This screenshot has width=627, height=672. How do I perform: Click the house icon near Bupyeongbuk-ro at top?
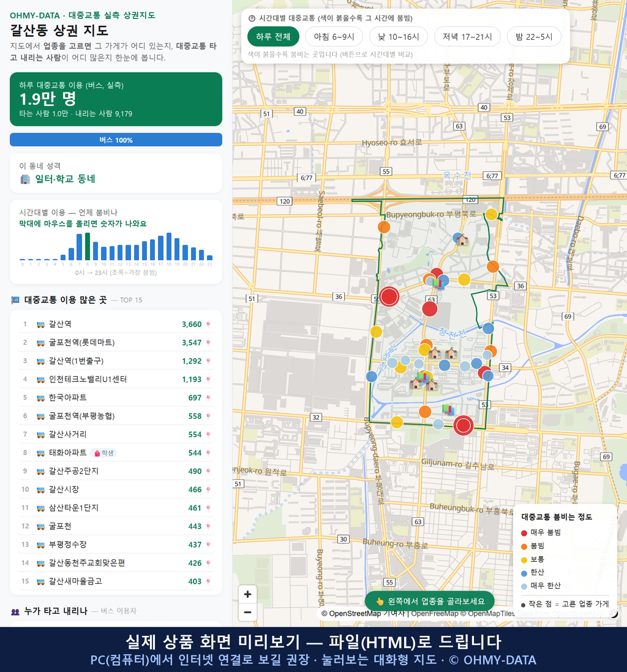462,240
